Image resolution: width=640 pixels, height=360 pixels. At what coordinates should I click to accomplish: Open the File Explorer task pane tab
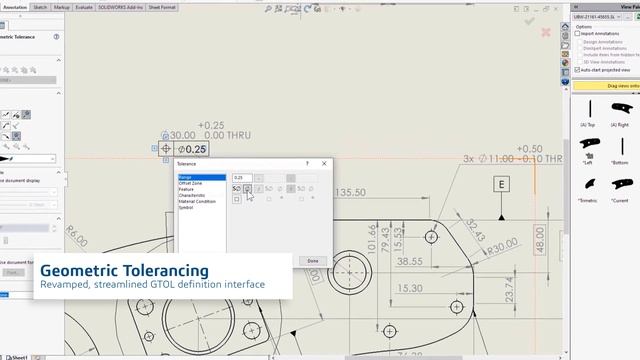565,45
